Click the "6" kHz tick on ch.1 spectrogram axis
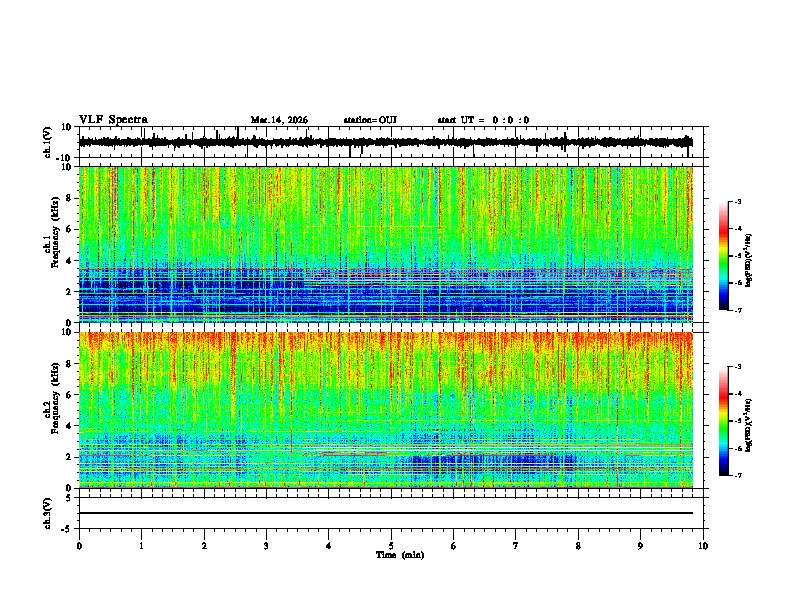Screen dimensions: 792x612 coord(69,229)
